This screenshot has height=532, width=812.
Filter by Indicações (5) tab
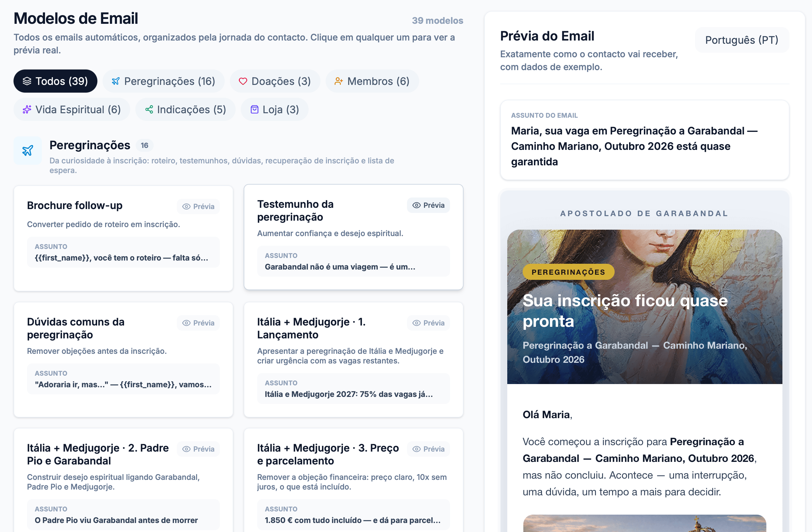click(185, 109)
